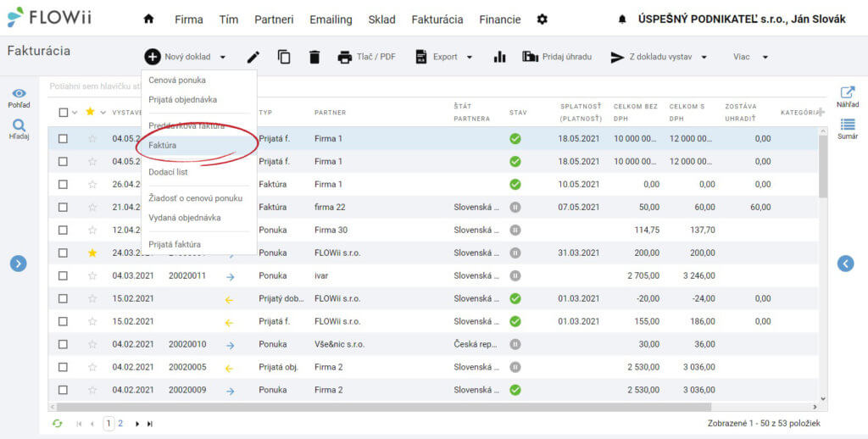
Task: Open settings gear in the top menu
Action: (542, 19)
